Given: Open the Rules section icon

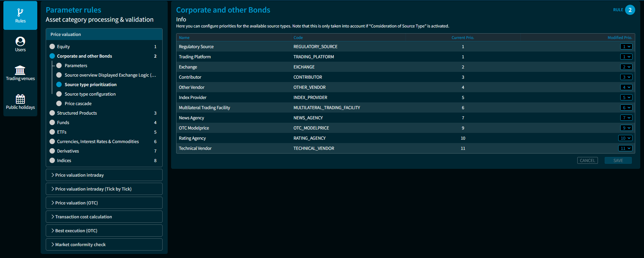Looking at the screenshot, I should click(20, 13).
